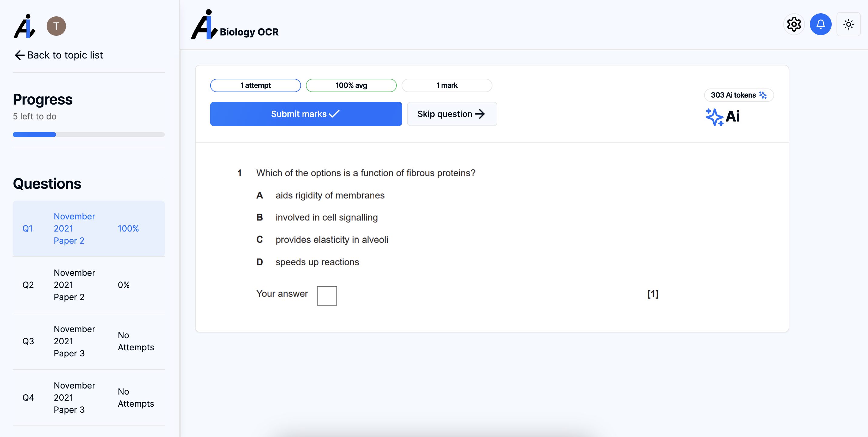Image resolution: width=868 pixels, height=437 pixels.
Task: Open the notifications bell
Action: tap(820, 24)
